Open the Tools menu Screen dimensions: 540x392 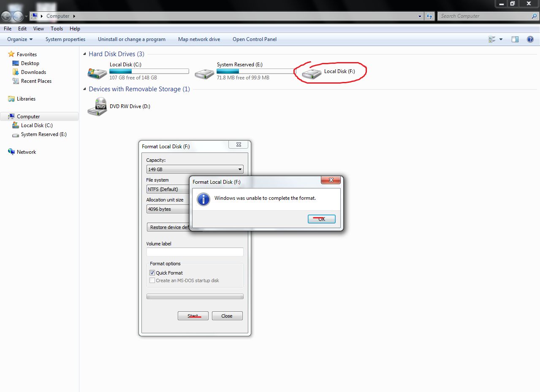tap(57, 29)
